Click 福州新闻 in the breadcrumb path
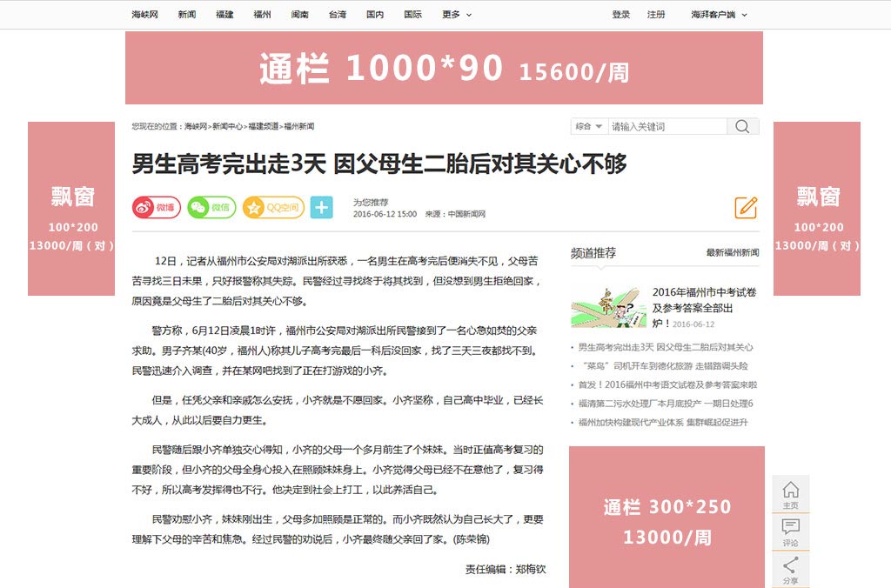891x588 pixels. click(x=298, y=127)
